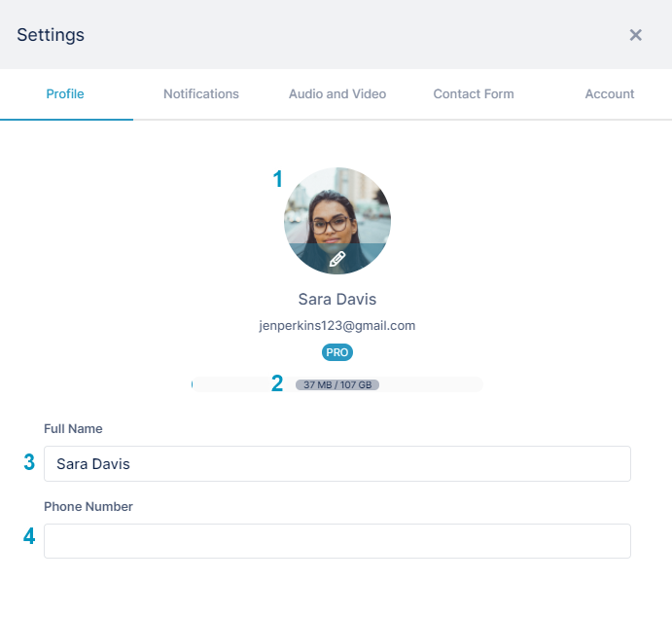Click the Sara Davis name heading
Viewport: 672px width, 617px height.
tap(337, 300)
